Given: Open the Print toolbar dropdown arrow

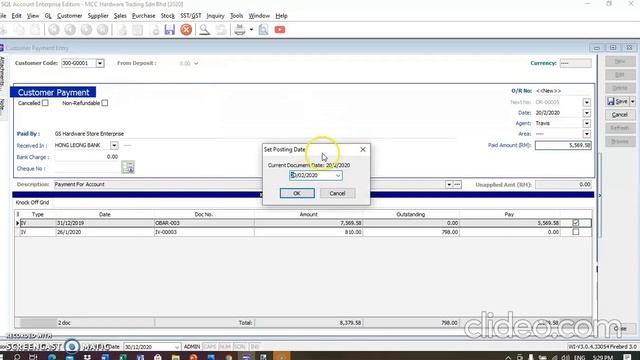Looking at the screenshot, I should point(251,30).
